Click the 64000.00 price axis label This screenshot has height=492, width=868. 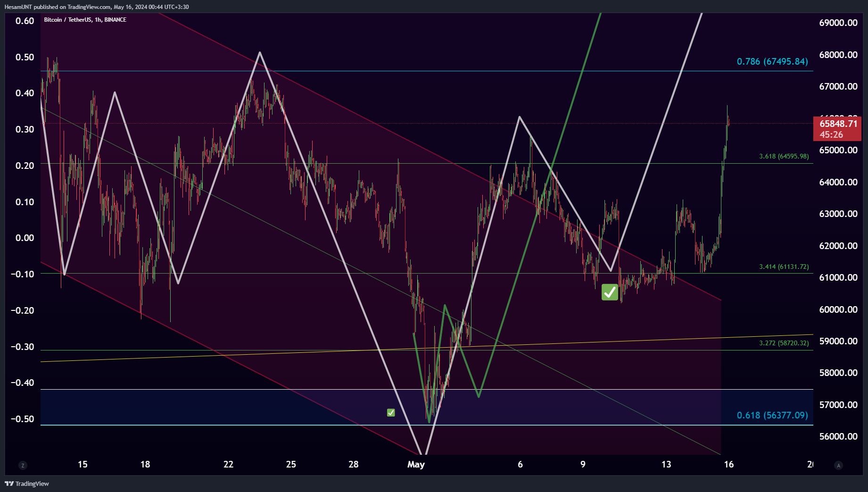(838, 182)
